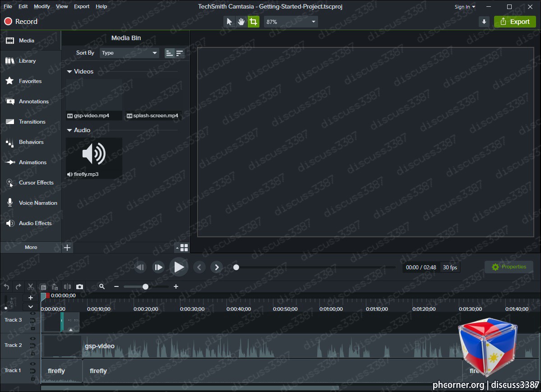Collapse the Audio section

pyautogui.click(x=69, y=130)
